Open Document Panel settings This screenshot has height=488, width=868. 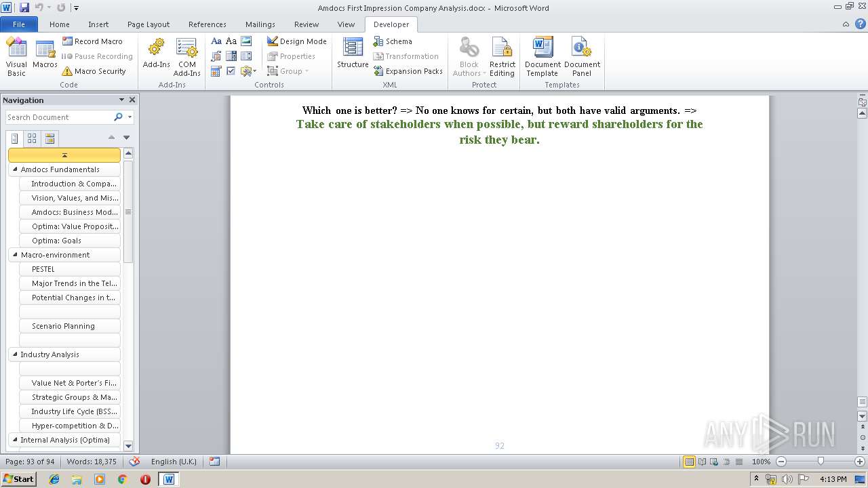pos(582,57)
